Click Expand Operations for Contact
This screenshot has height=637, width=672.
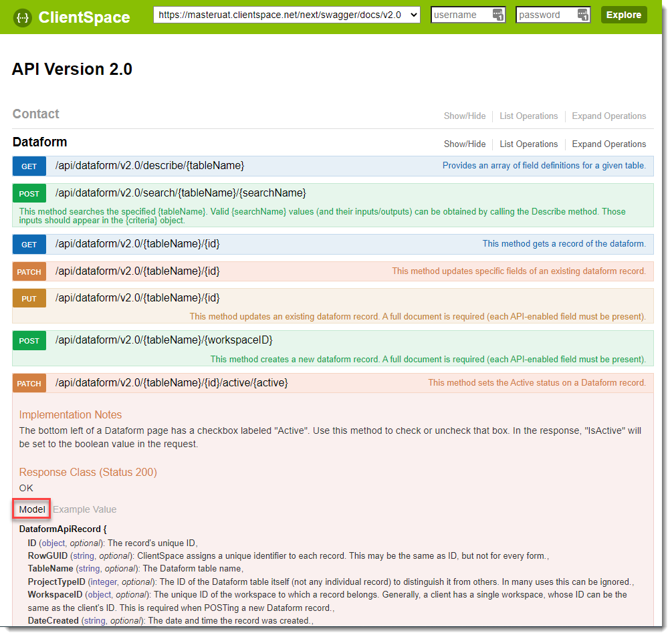[x=608, y=116]
